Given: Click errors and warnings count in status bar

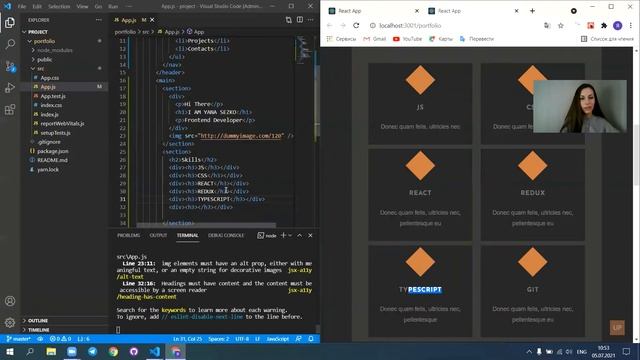Looking at the screenshot, I should tap(60, 339).
